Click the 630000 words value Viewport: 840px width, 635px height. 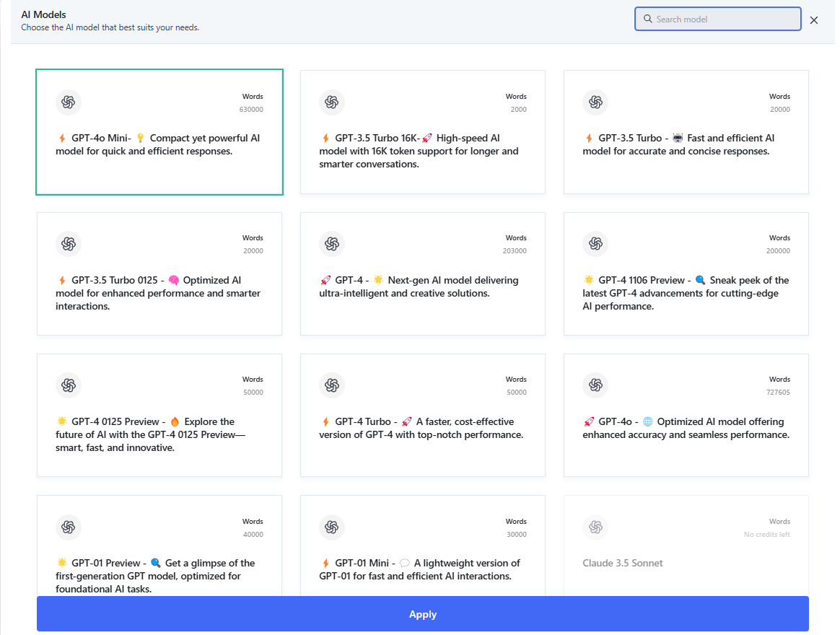pos(251,109)
